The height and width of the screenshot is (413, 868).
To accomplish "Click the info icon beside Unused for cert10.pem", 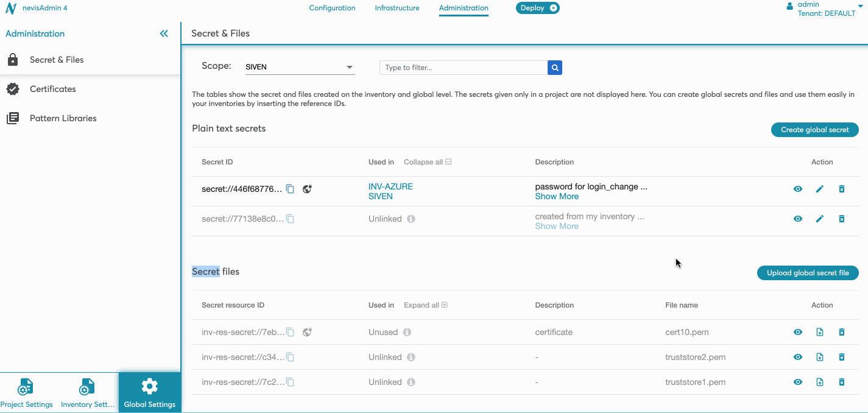I will (407, 332).
